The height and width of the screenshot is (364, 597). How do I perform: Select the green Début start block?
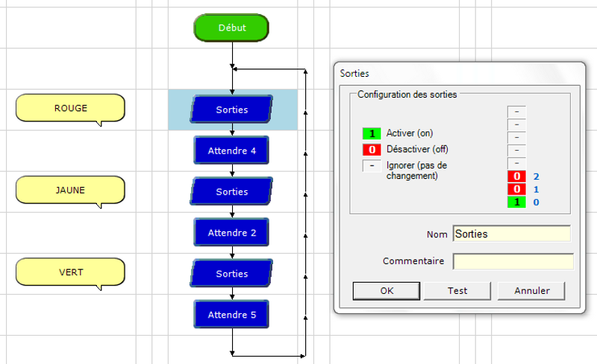pos(231,28)
